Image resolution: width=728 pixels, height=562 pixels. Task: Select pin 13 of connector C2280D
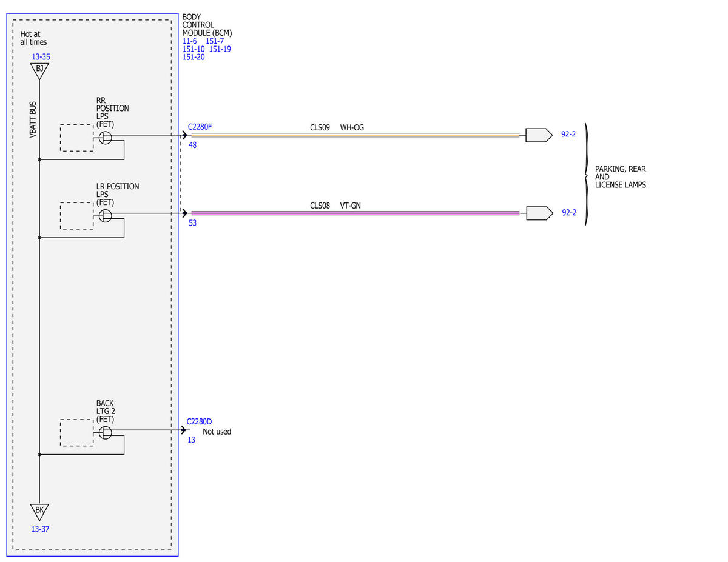click(x=191, y=440)
